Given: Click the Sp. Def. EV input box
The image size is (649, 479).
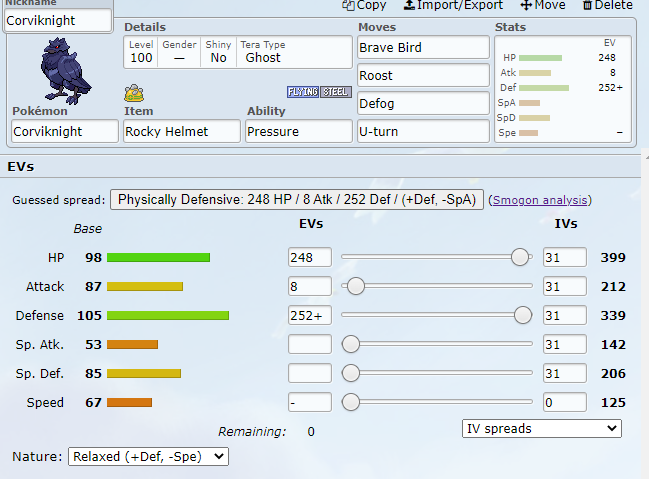Looking at the screenshot, I should (x=310, y=373).
